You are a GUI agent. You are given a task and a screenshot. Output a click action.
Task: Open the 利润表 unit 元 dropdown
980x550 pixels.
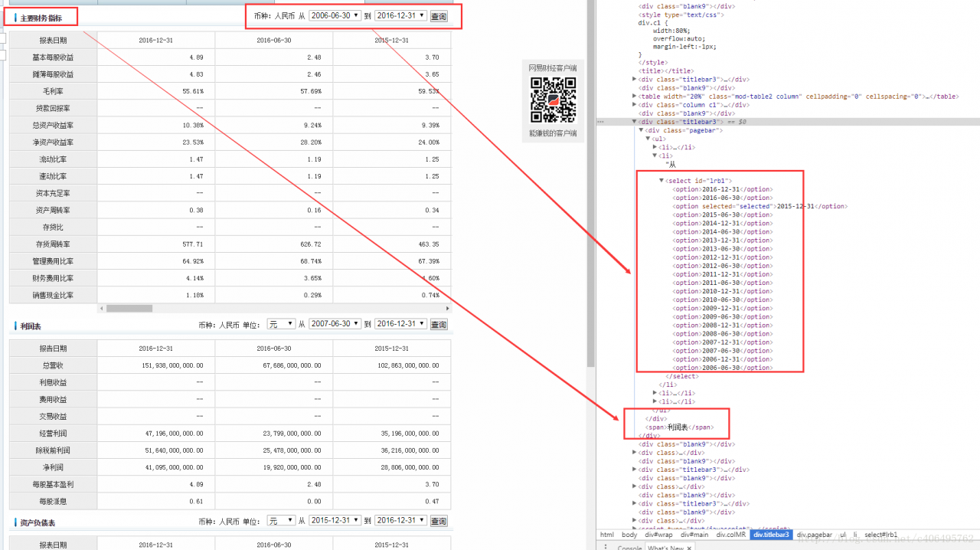point(281,325)
